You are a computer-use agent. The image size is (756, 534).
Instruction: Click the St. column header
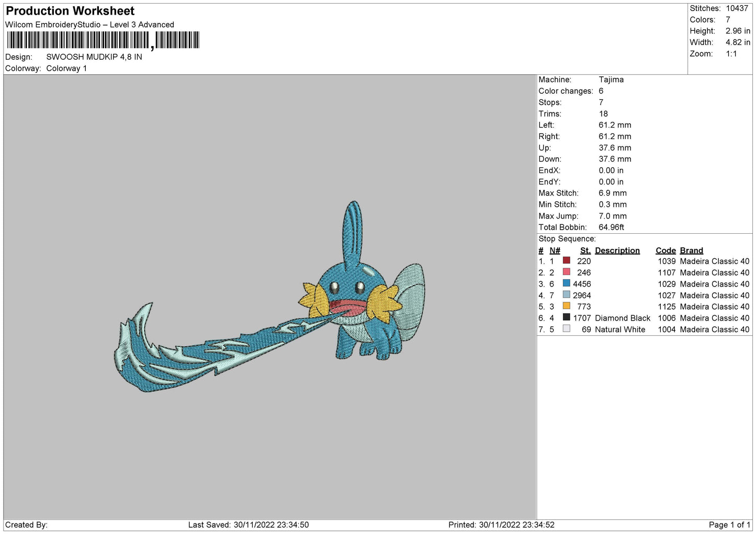[585, 251]
